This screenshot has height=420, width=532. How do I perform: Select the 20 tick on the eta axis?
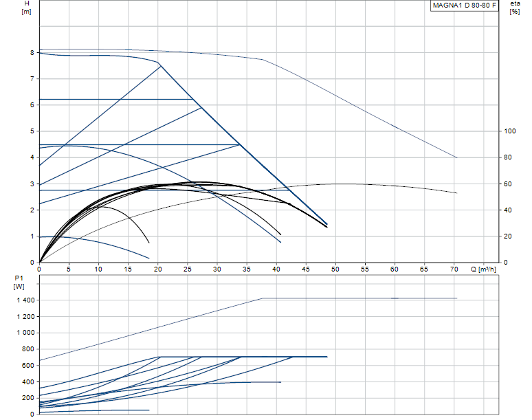coord(508,236)
